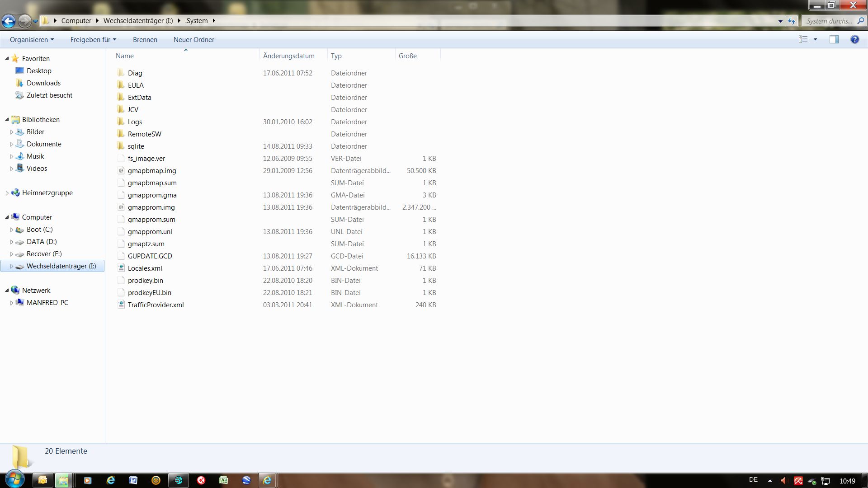Select the TrafficProvider.xml file icon
Viewport: 868px width, 488px height.
pyautogui.click(x=121, y=305)
